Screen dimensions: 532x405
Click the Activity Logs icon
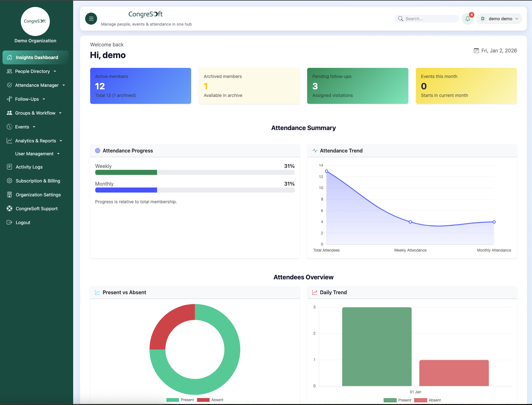coord(9,167)
